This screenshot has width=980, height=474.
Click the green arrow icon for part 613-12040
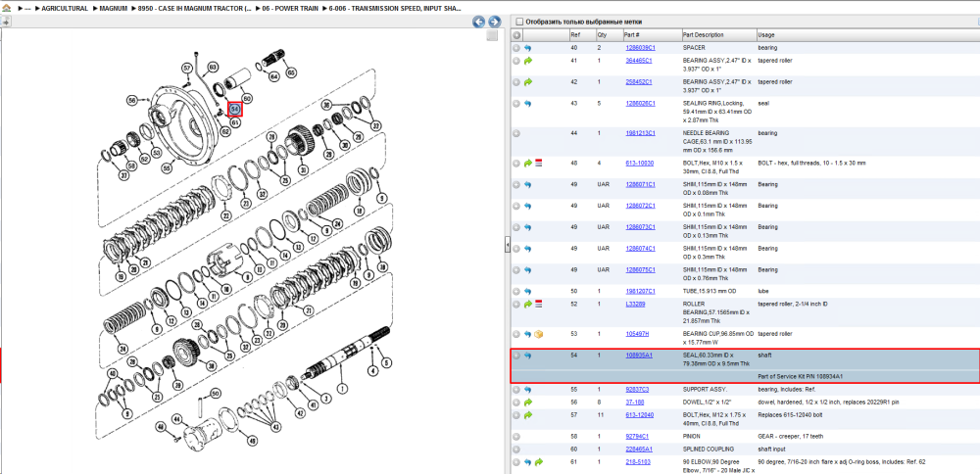point(527,415)
